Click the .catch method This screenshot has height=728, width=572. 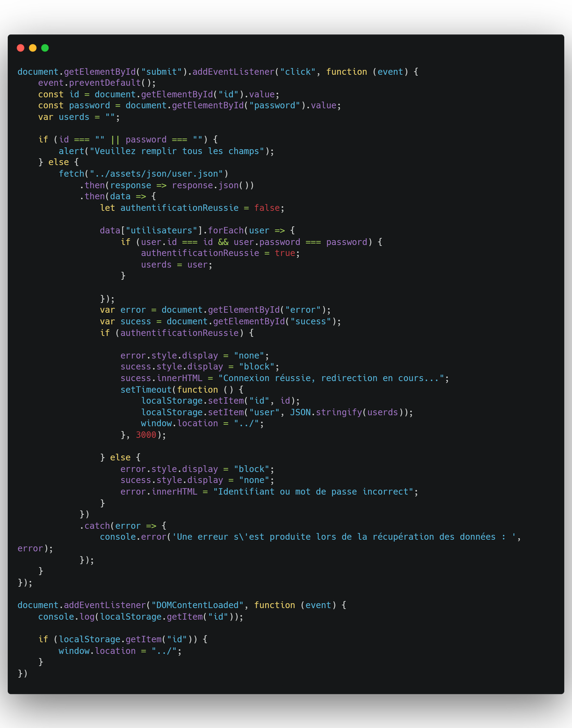(96, 526)
